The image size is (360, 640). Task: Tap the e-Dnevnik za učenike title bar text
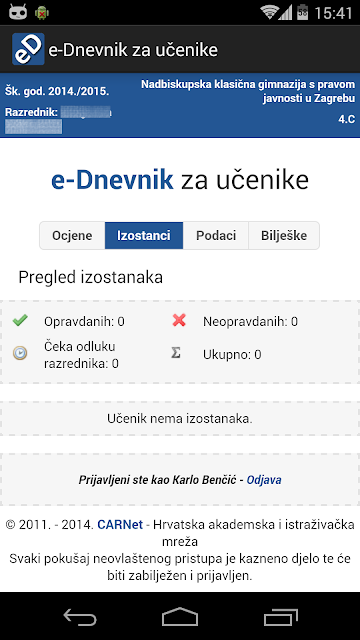click(x=133, y=50)
